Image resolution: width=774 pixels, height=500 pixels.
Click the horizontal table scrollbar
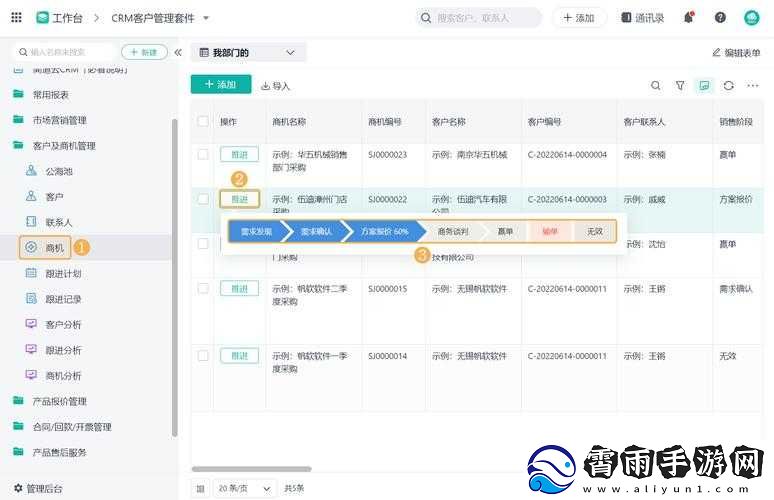click(x=252, y=469)
